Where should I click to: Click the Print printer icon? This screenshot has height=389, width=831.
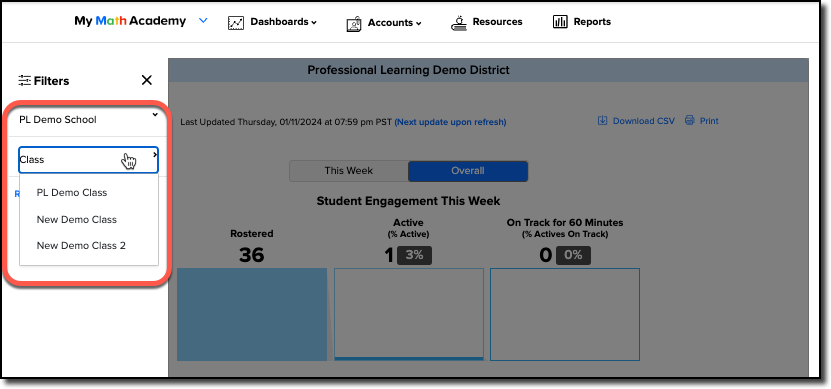[x=689, y=120]
